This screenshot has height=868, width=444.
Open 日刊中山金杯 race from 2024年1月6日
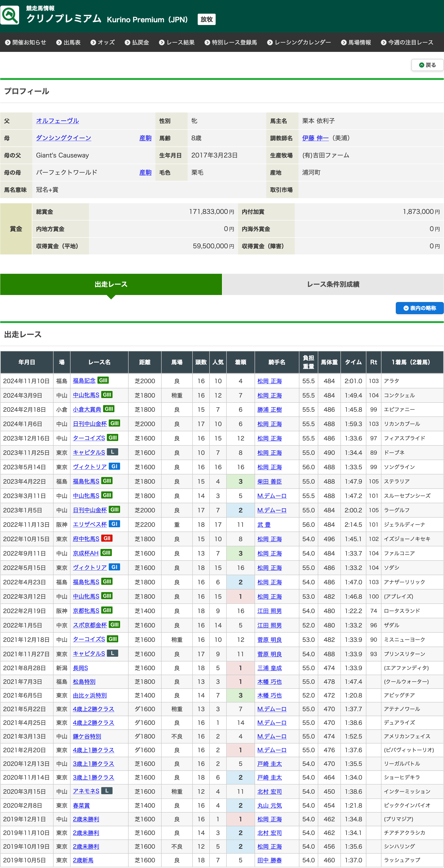[x=90, y=424]
